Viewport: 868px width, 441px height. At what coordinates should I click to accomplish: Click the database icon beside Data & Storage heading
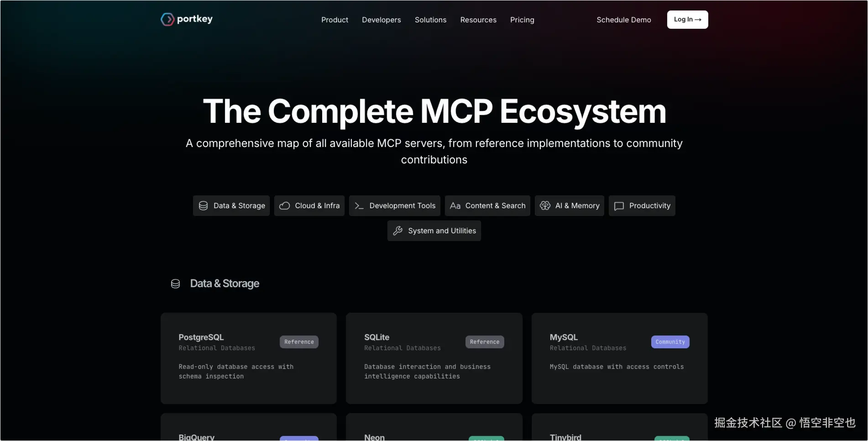175,284
